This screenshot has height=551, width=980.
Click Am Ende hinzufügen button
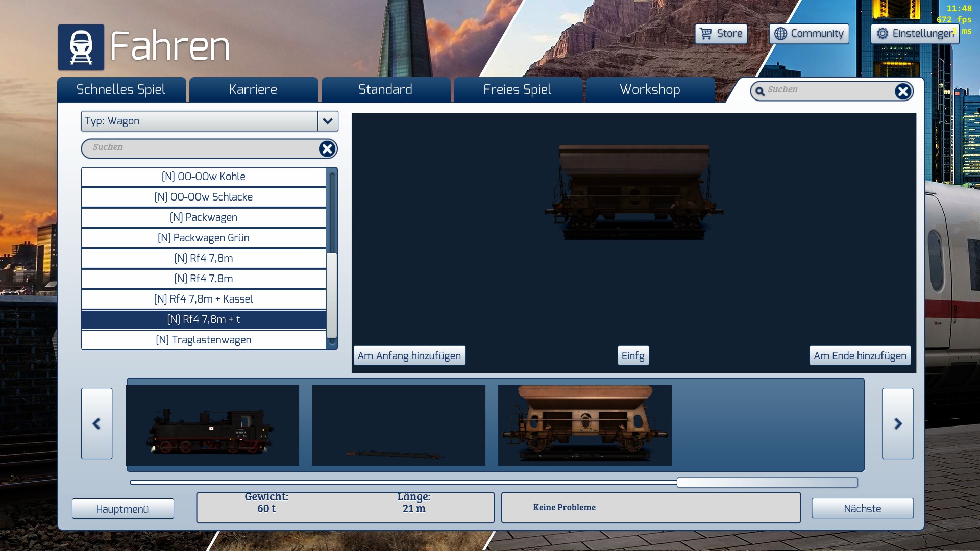860,356
